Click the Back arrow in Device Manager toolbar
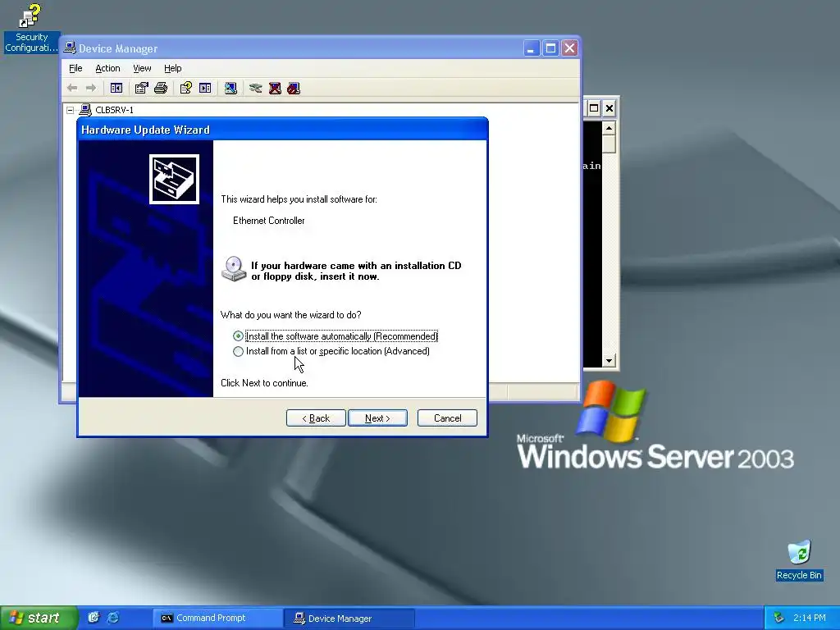The image size is (840, 630). pyautogui.click(x=72, y=88)
